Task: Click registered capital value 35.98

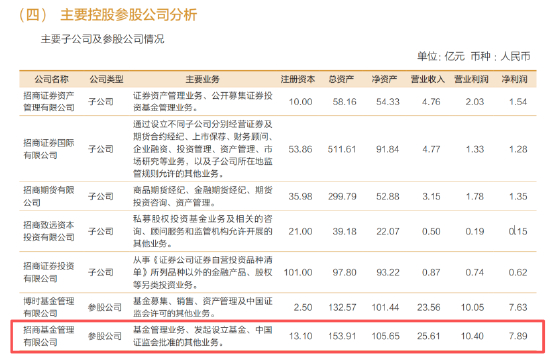Action: point(300,196)
